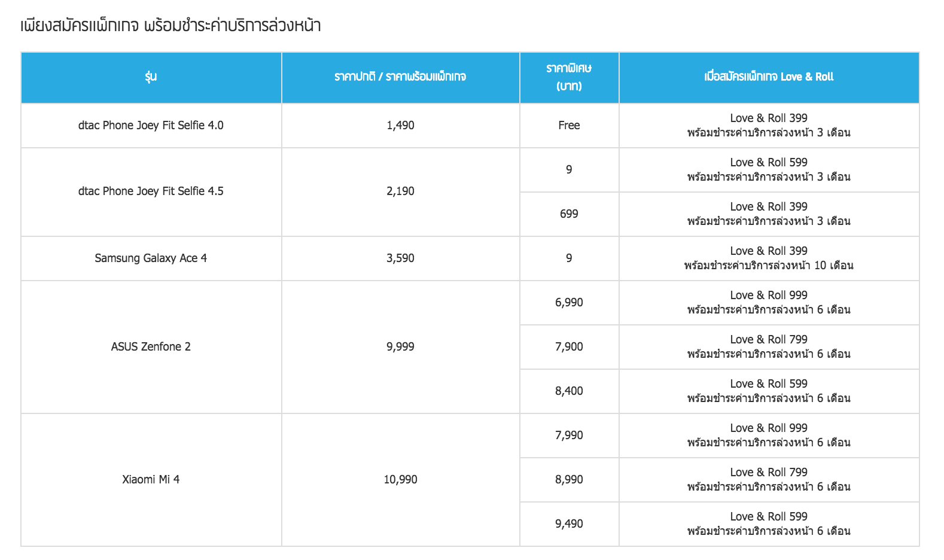Screen dimensions: 944x560
Task: Click the 8,400 special price cell
Action: click(569, 391)
